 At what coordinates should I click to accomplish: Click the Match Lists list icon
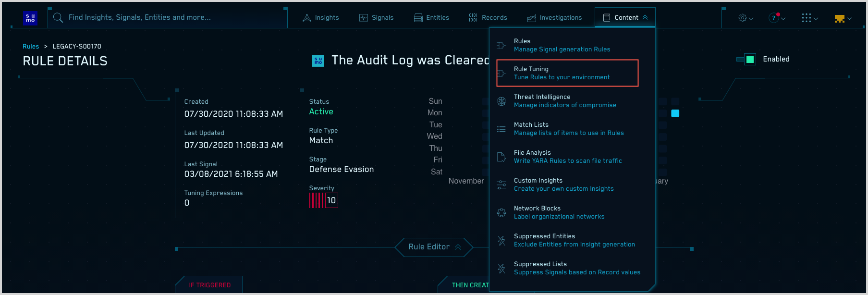point(501,129)
